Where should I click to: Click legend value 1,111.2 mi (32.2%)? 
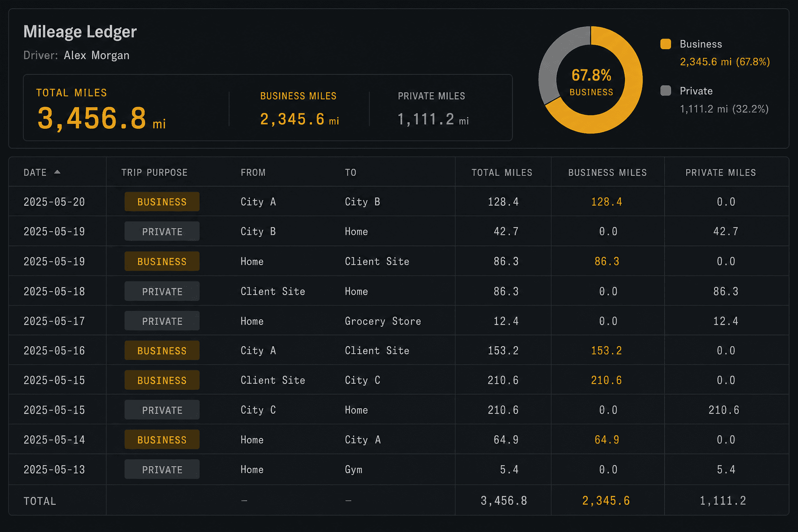[724, 109]
